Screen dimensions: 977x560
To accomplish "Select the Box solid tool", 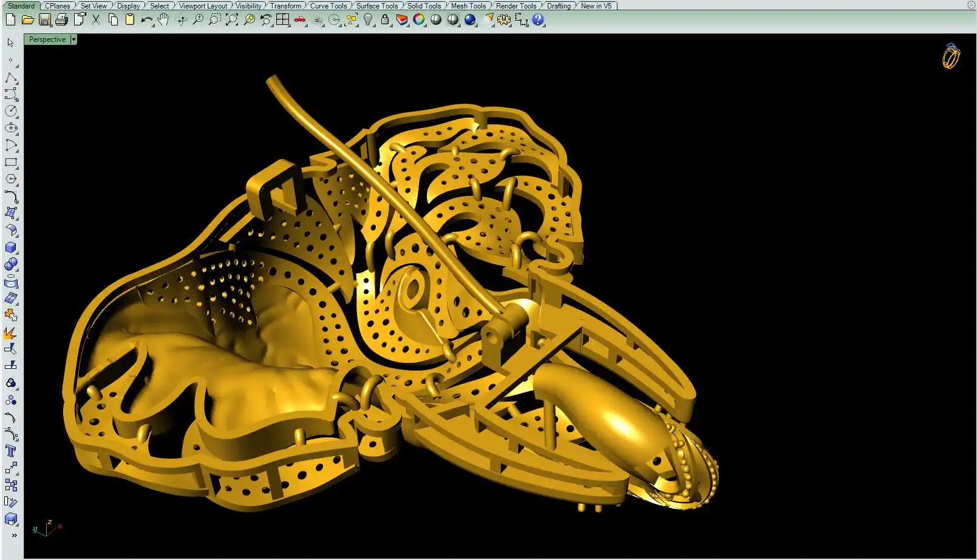I will 11,248.
